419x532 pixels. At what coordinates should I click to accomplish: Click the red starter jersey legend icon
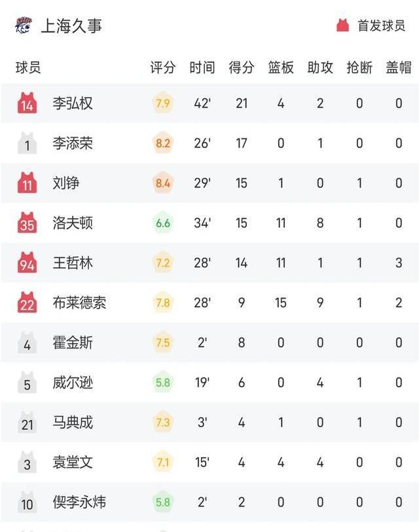[342, 26]
